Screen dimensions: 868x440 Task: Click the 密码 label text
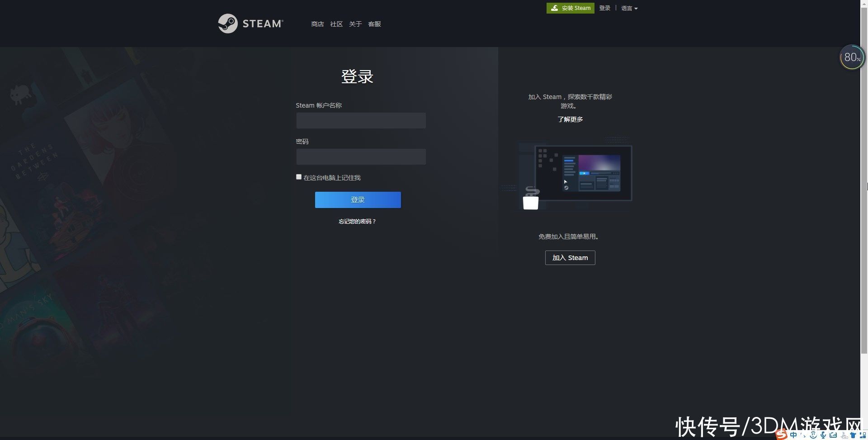[x=302, y=142]
